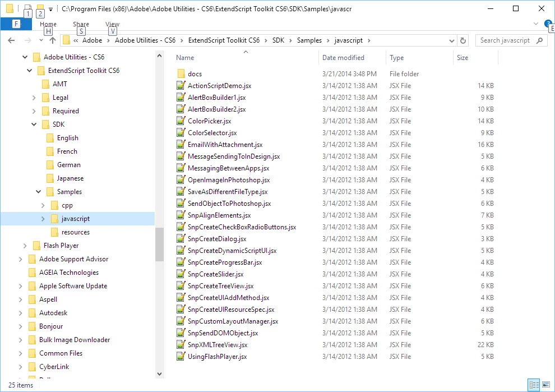The width and height of the screenshot is (555, 392).
Task: Select SnpCreateCheckBoxRadioButtons.jsx file name
Action: coord(242,227)
